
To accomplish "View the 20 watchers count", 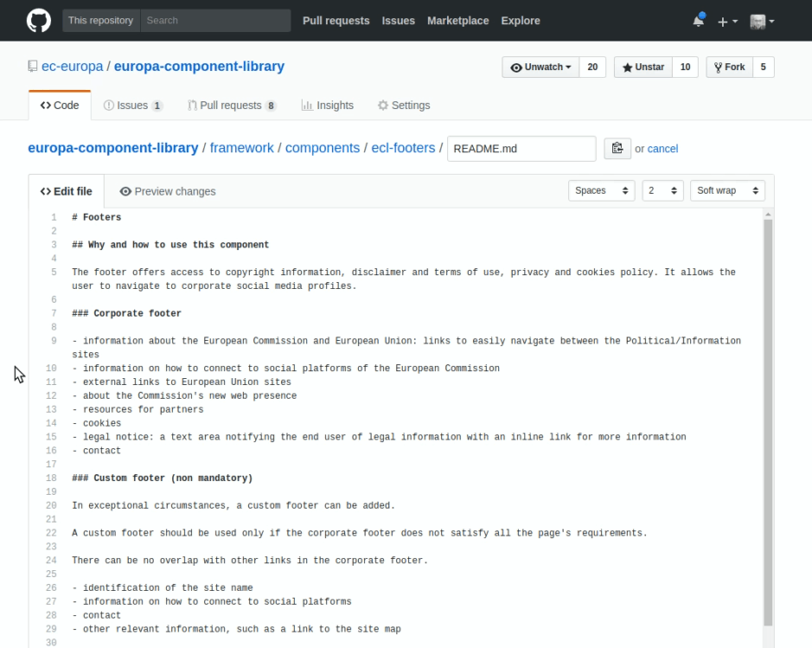I will [592, 67].
